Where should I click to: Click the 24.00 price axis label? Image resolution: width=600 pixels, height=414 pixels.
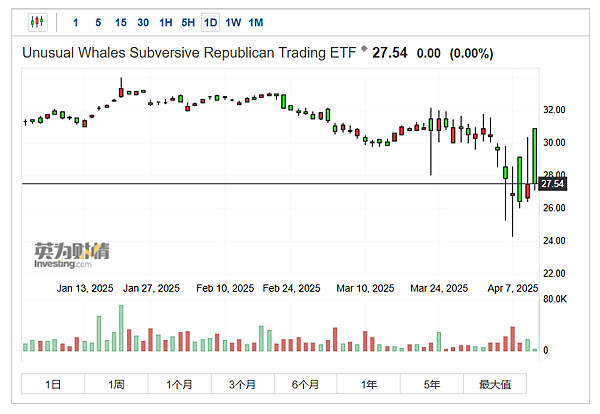click(554, 241)
